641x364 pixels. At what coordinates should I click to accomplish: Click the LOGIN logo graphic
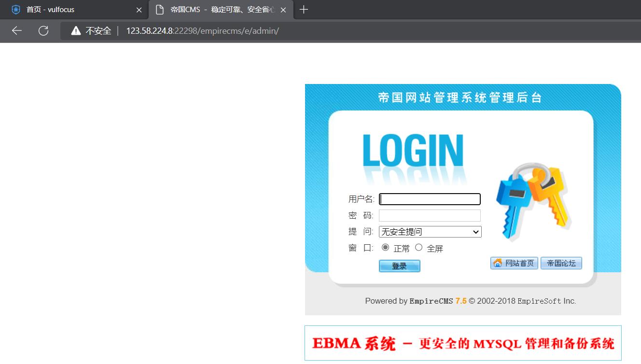[413, 151]
